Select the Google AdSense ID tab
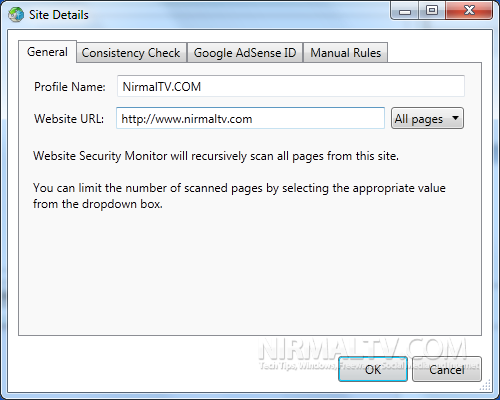This screenshot has width=500, height=400. tap(245, 53)
